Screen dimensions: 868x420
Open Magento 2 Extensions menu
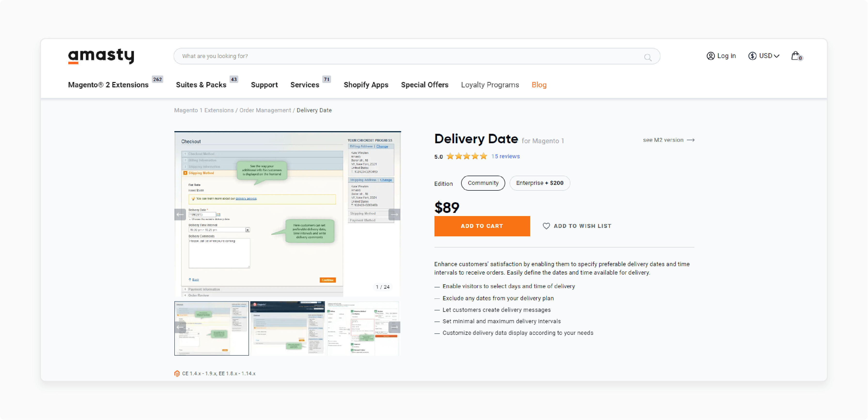(108, 85)
